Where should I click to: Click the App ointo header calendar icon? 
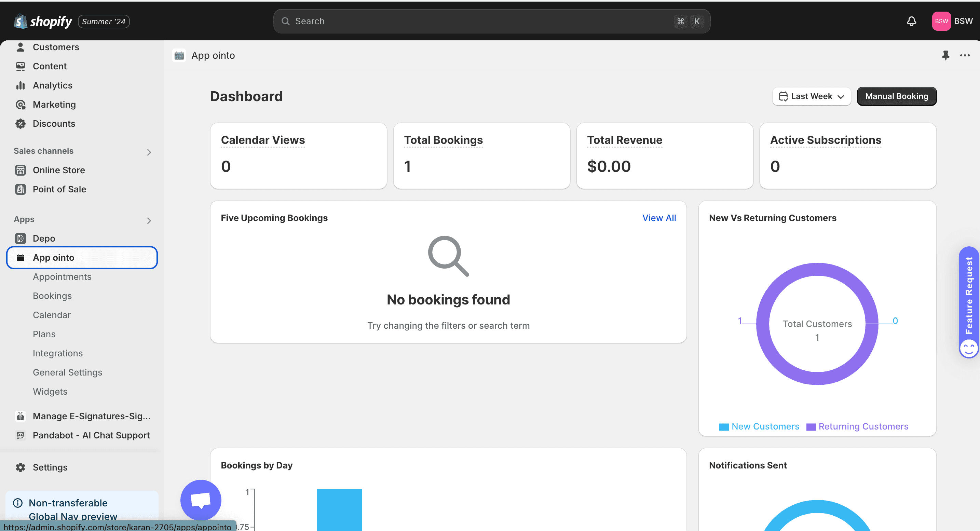pos(179,56)
